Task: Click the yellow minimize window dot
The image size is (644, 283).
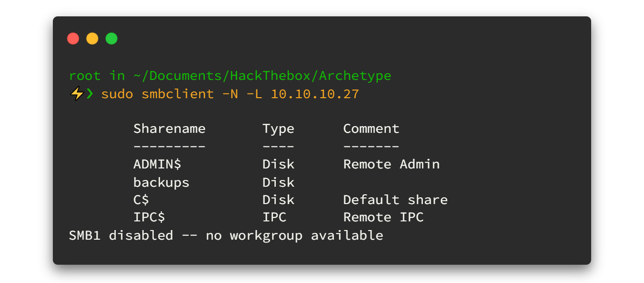Action: (92, 39)
